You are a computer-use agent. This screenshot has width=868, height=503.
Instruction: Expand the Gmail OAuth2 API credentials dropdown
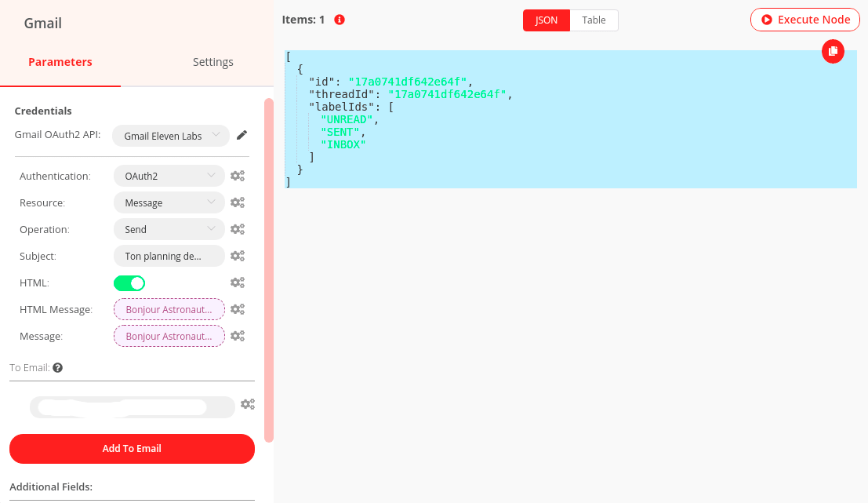[x=170, y=136]
